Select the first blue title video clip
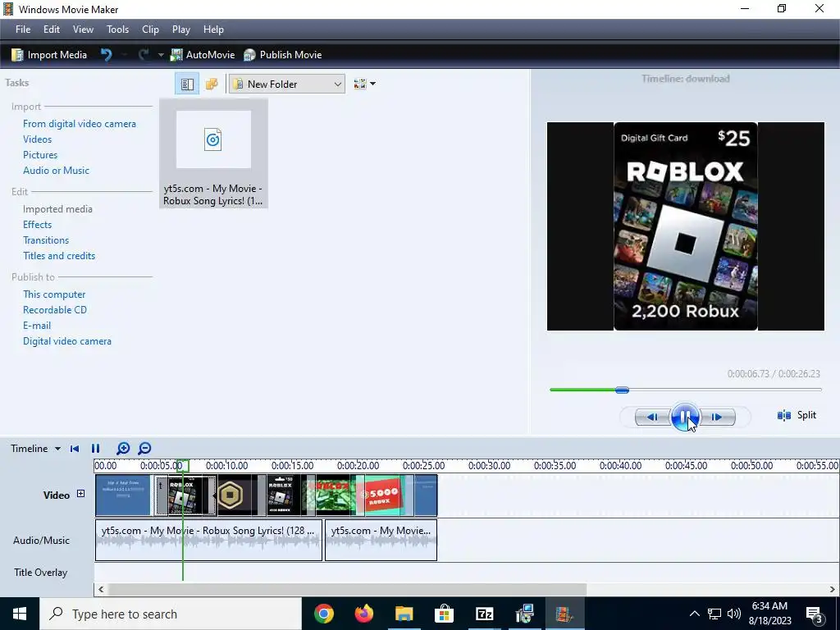 pos(123,495)
